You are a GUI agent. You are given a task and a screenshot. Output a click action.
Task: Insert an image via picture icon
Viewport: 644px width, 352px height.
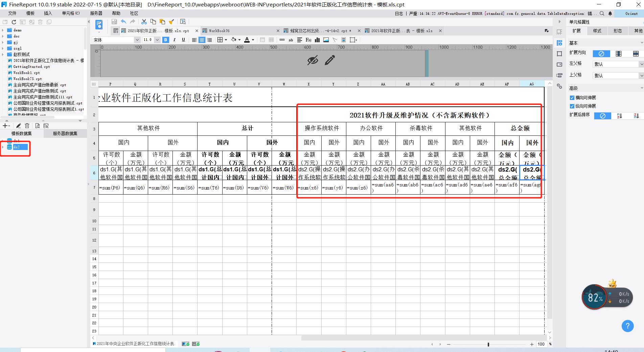coord(326,40)
